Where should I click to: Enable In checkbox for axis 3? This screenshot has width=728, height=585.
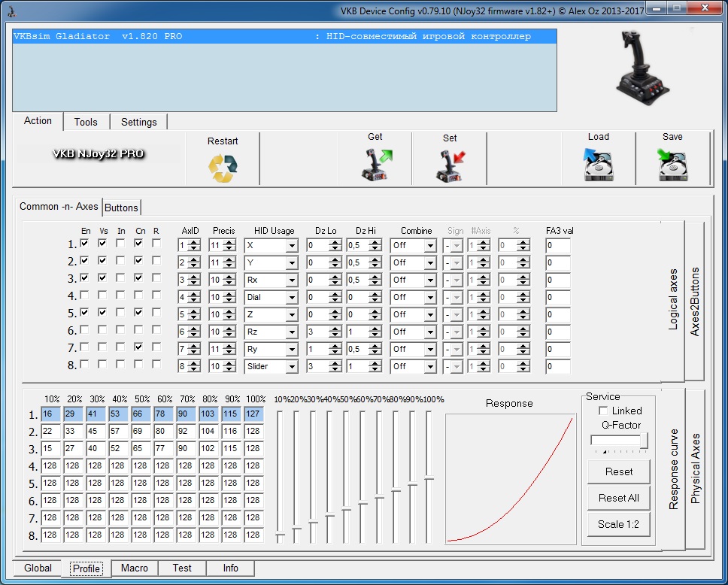coord(120,277)
